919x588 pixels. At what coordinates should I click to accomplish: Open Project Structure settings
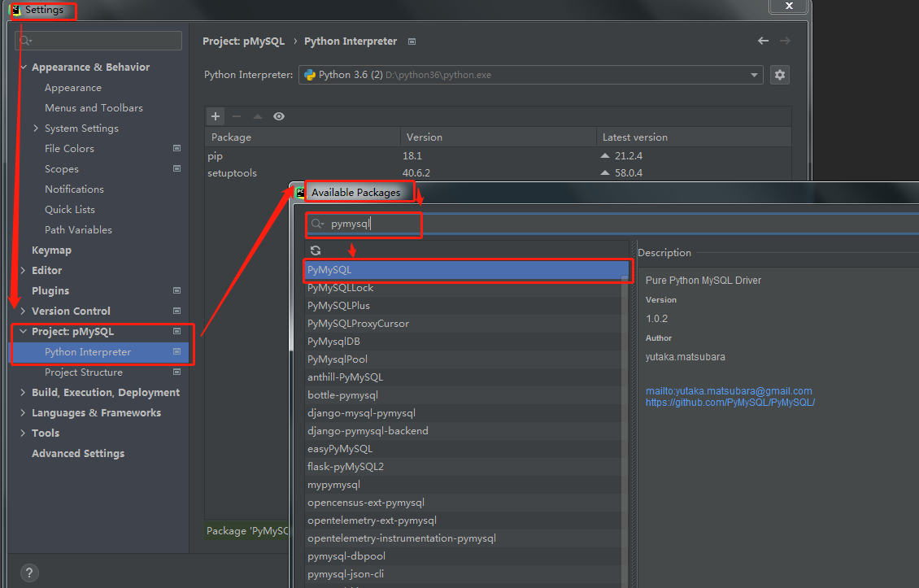[x=84, y=372]
